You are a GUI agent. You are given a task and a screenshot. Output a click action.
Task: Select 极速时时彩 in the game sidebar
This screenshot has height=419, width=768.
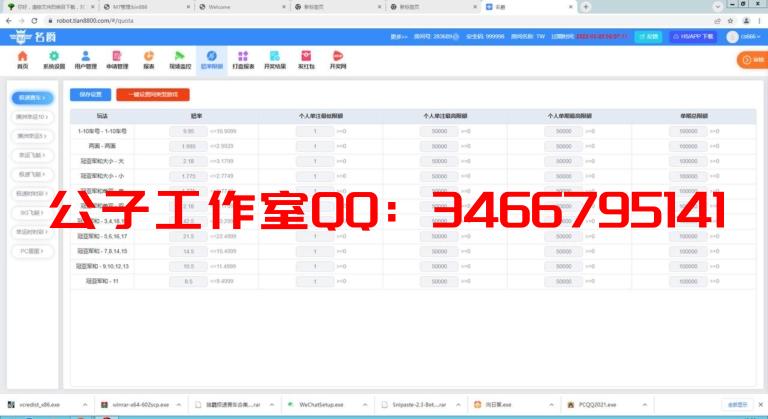32,193
